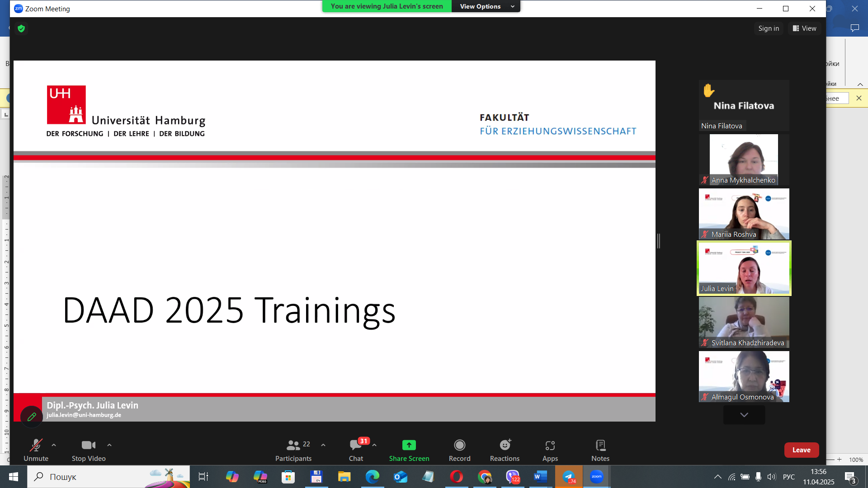Image resolution: width=868 pixels, height=488 pixels.
Task: Select Mariia Roshva video thumbnail
Action: click(x=744, y=214)
